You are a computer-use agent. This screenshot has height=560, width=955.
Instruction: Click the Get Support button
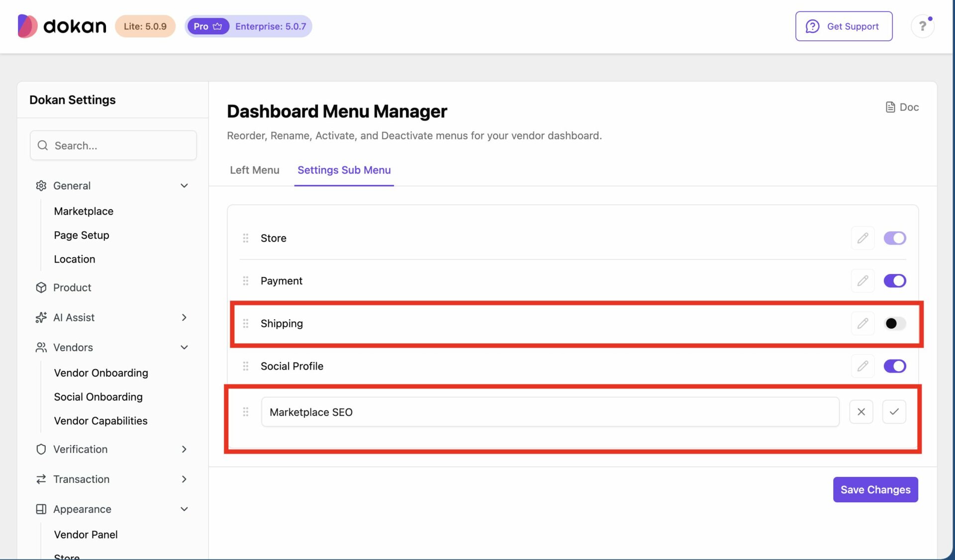[x=844, y=26]
